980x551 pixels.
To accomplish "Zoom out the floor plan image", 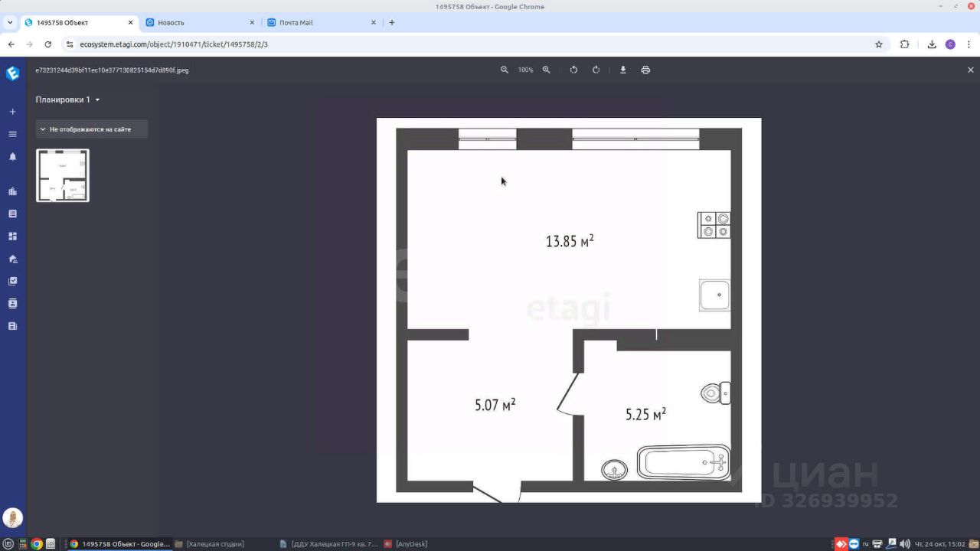I will coord(505,70).
